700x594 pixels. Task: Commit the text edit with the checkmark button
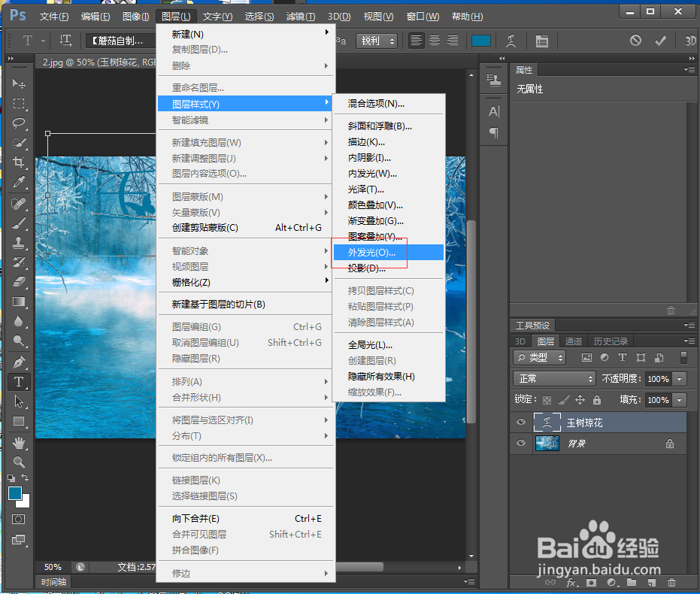pyautogui.click(x=660, y=41)
